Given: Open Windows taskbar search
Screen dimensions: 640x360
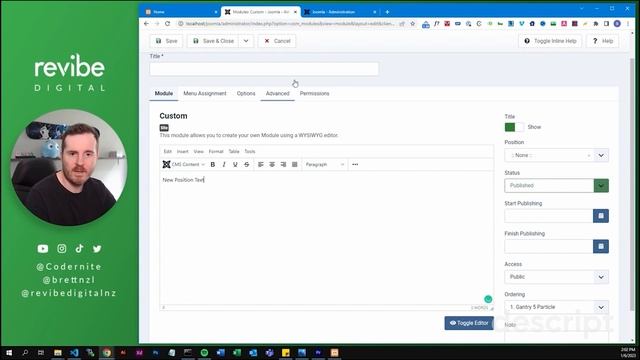Looking at the screenshot, I should [x=25, y=353].
